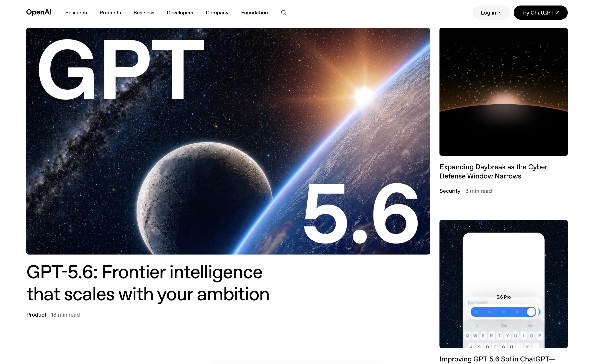
Task: Click the 8 min read label
Action: pos(478,191)
